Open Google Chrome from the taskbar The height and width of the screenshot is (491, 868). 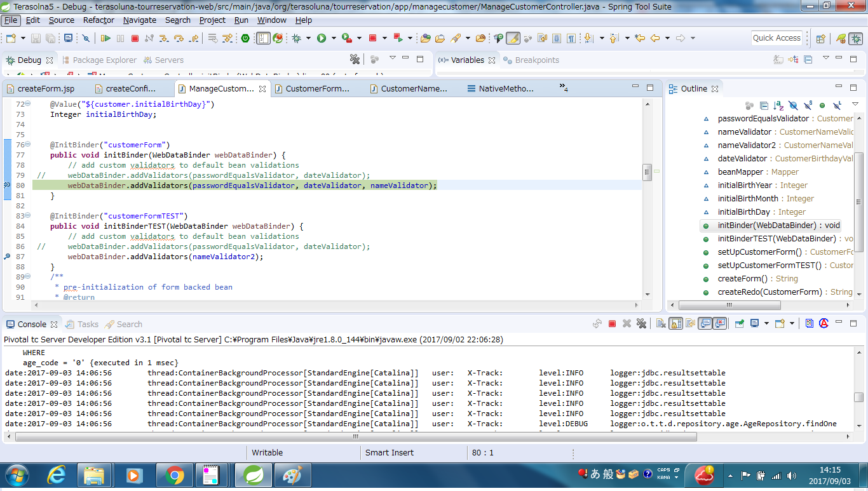coord(173,474)
